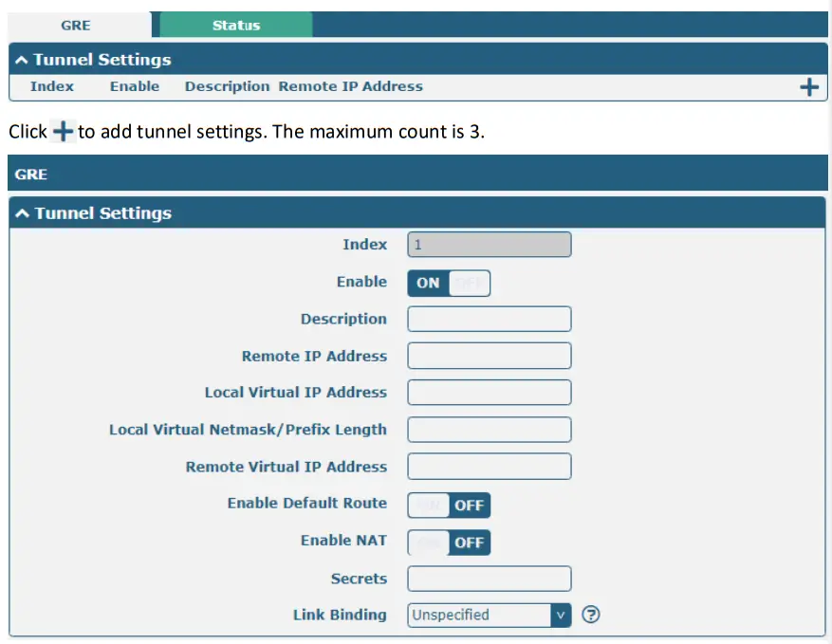Toggle the Enable switch currently ON
832x644 pixels.
click(449, 283)
